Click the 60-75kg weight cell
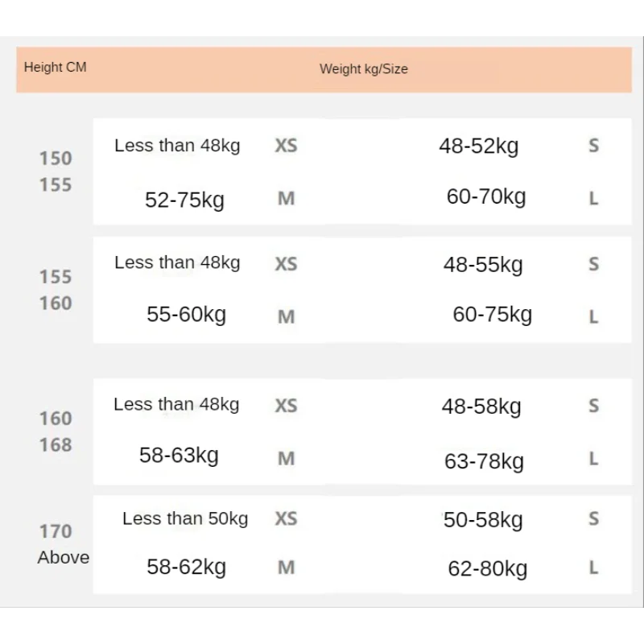The image size is (644, 644). pyautogui.click(x=493, y=315)
